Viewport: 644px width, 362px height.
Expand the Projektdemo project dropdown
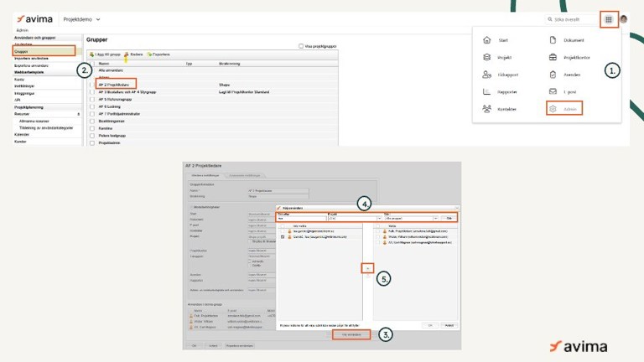tap(98, 18)
